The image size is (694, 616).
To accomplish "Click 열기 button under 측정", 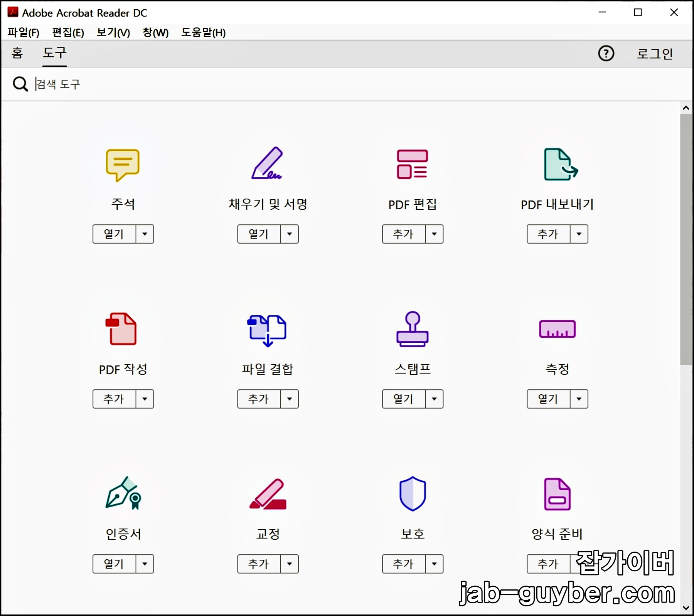I will pos(548,399).
